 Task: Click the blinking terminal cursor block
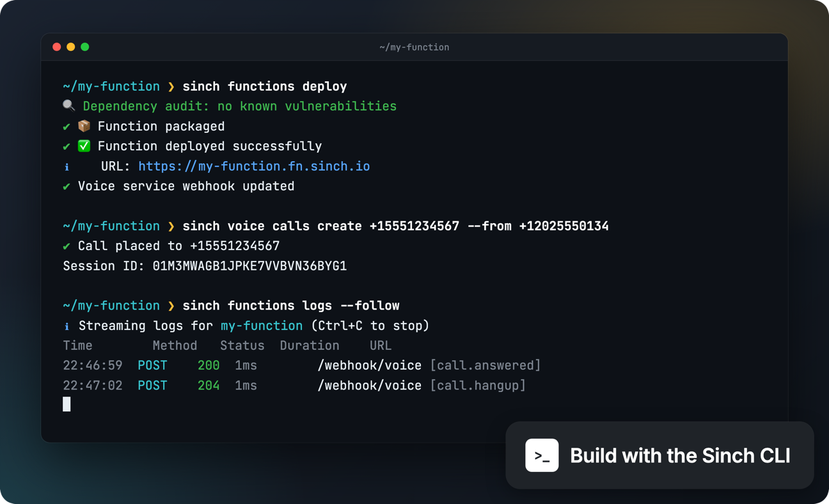tap(67, 404)
